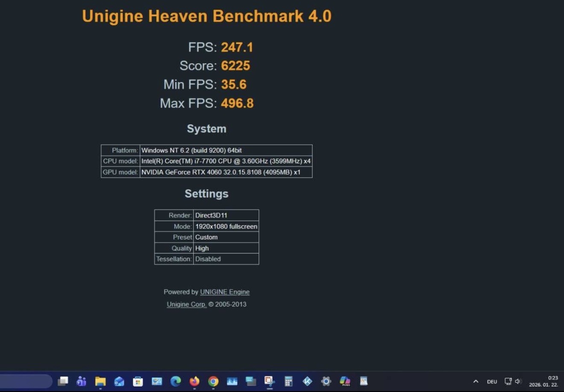Click the System section heading
Screen dimensions: 564x392
[207, 129]
